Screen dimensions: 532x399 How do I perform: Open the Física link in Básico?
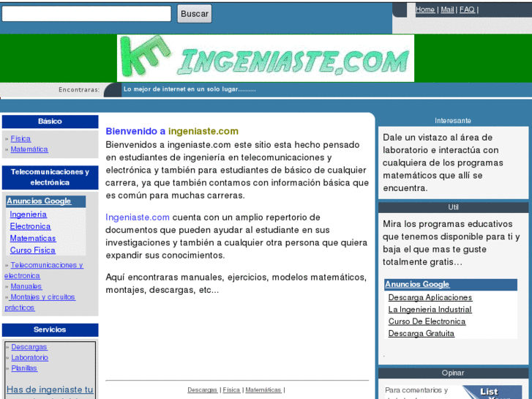click(20, 138)
